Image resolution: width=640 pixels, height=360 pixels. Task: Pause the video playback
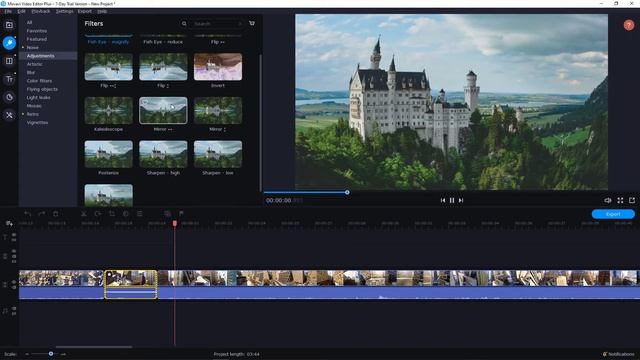pos(452,200)
